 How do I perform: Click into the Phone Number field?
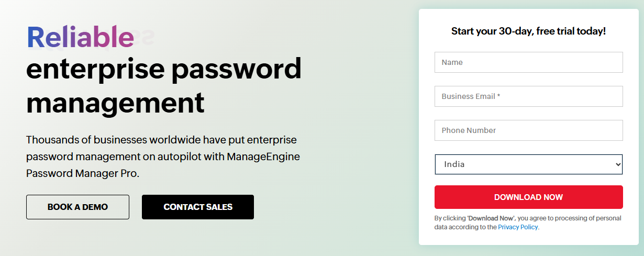528,130
